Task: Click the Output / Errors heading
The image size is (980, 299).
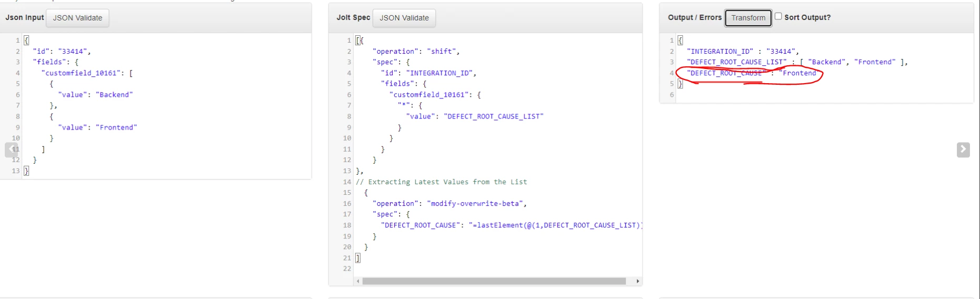Action: coord(695,17)
